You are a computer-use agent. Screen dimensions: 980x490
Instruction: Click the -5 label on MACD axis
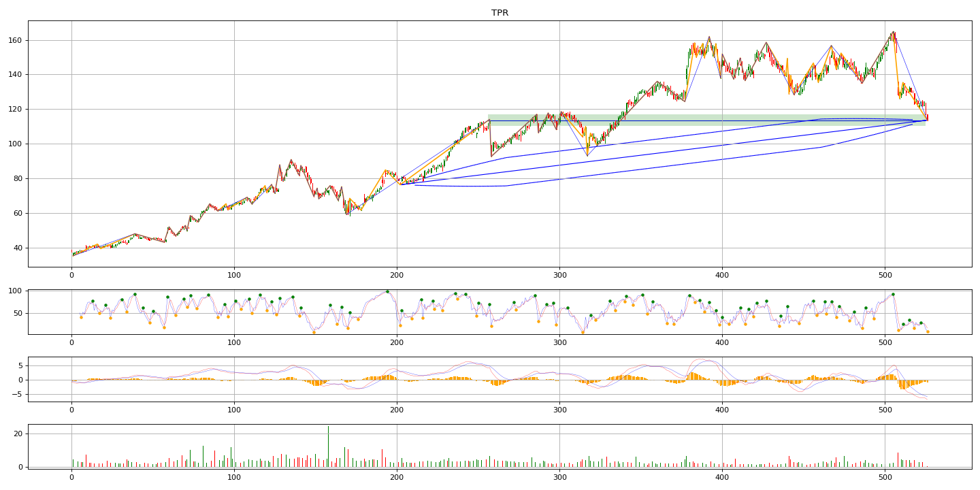(x=18, y=395)
